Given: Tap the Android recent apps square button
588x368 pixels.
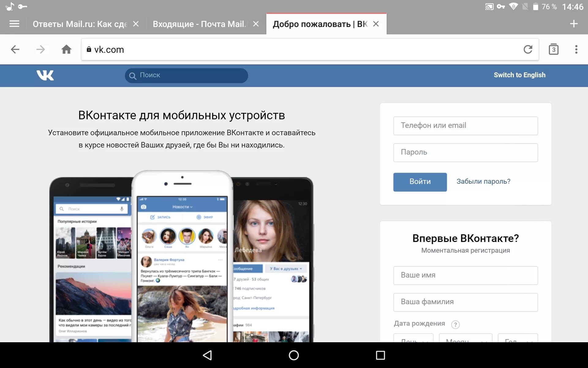Looking at the screenshot, I should pyautogui.click(x=380, y=355).
